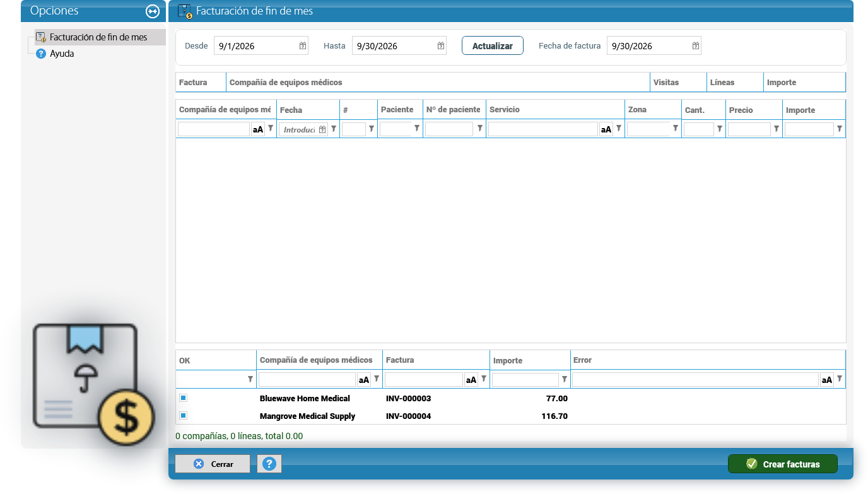The width and height of the screenshot is (868, 494).
Task: Open the filter dropdown for the Precio column
Action: click(x=777, y=129)
